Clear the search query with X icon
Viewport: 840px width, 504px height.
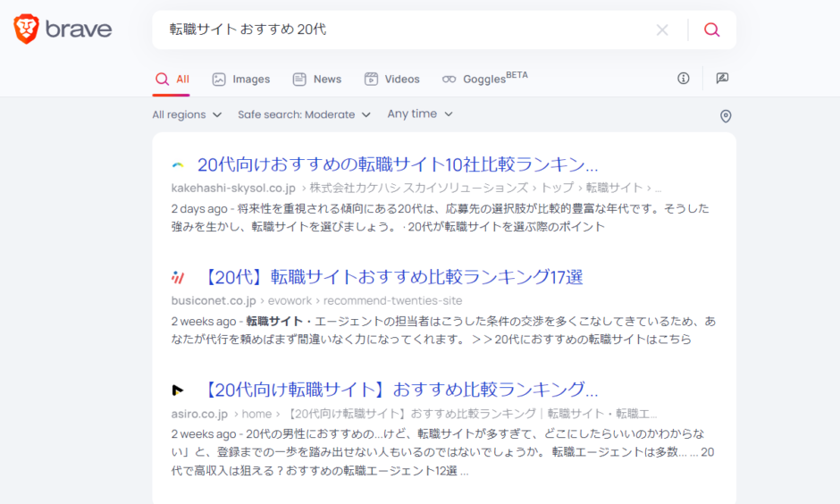[x=662, y=30]
